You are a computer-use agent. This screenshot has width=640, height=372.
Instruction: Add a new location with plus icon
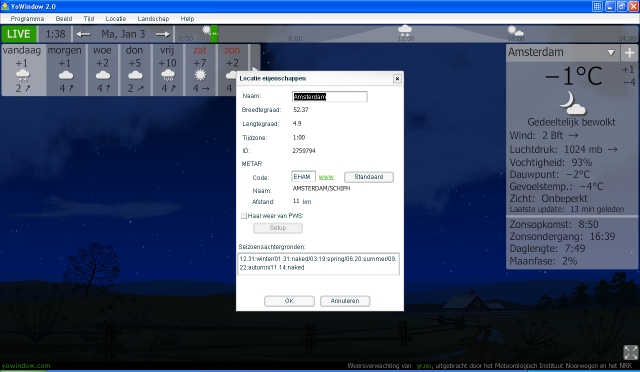629,53
